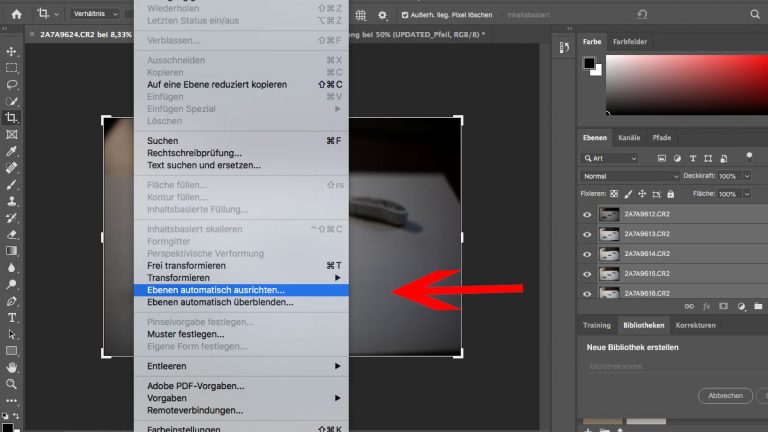Uncheck 'Außerh. lieg. Pixel löschen' checkbox

pyautogui.click(x=404, y=15)
